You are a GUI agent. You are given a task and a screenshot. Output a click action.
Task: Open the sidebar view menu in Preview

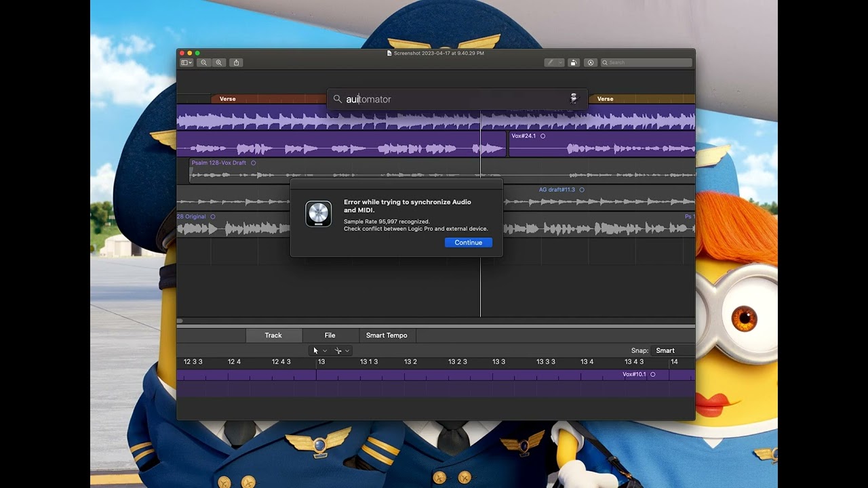186,62
